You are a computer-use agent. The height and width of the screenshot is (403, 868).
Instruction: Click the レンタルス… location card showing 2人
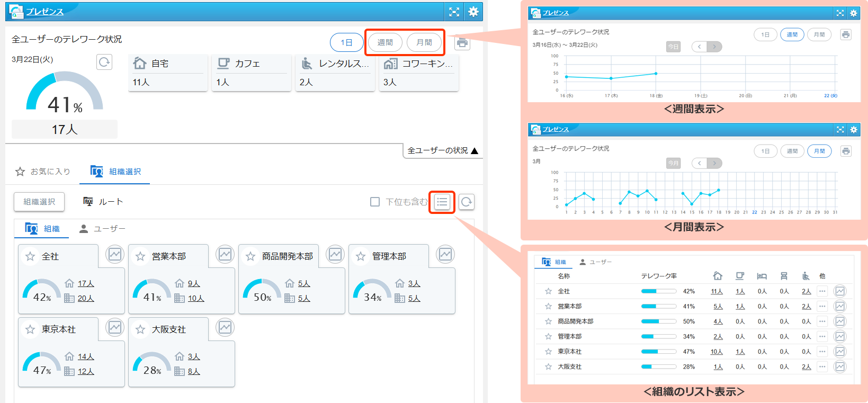[335, 73]
